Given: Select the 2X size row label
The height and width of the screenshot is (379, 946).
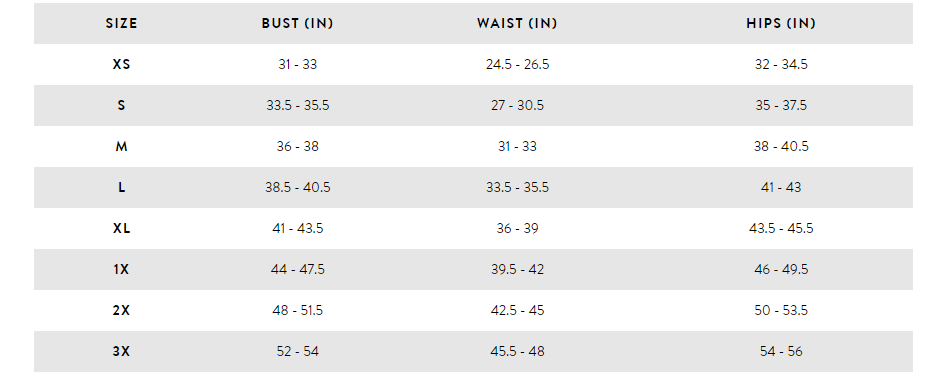Looking at the screenshot, I should coord(121,310).
